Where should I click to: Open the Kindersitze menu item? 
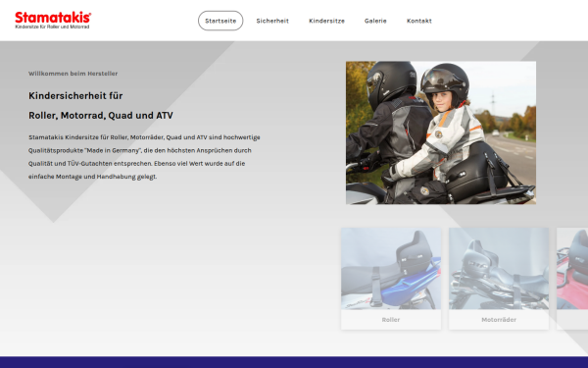point(326,21)
